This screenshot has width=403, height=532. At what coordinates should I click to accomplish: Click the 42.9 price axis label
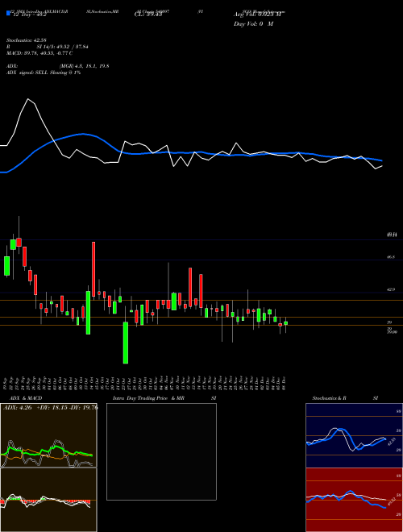391,289
